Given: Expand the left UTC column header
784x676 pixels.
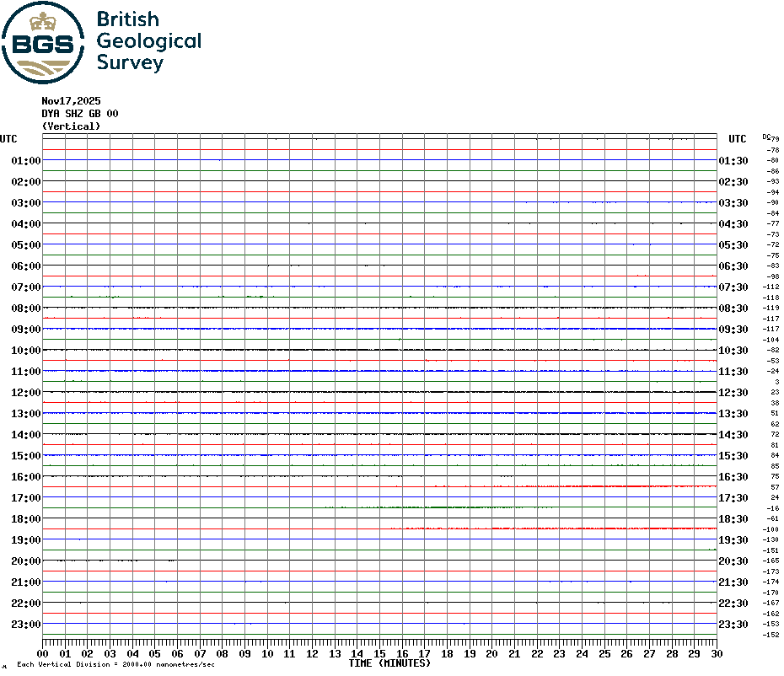Looking at the screenshot, I should coord(8,139).
